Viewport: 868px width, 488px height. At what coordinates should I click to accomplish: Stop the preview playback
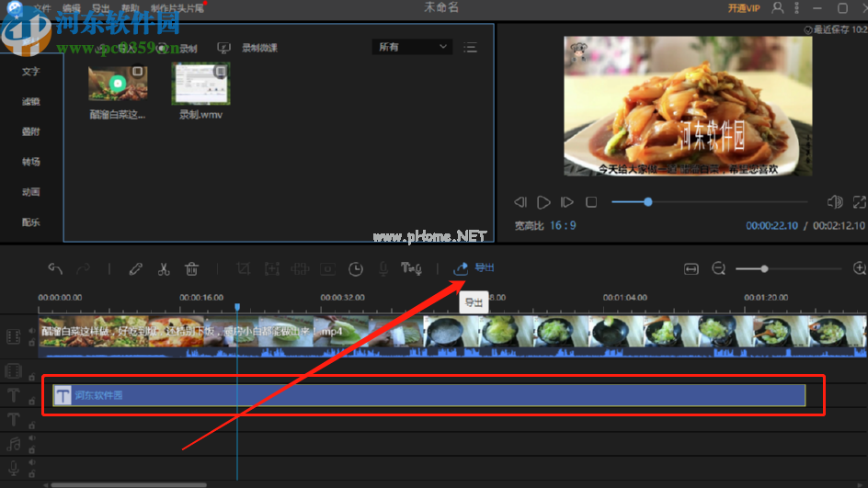click(591, 202)
